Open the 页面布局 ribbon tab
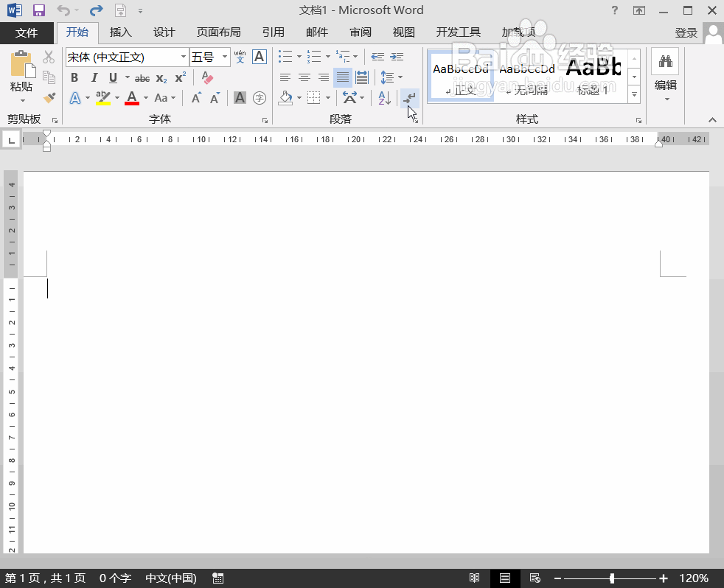This screenshot has width=724, height=588. [x=218, y=32]
